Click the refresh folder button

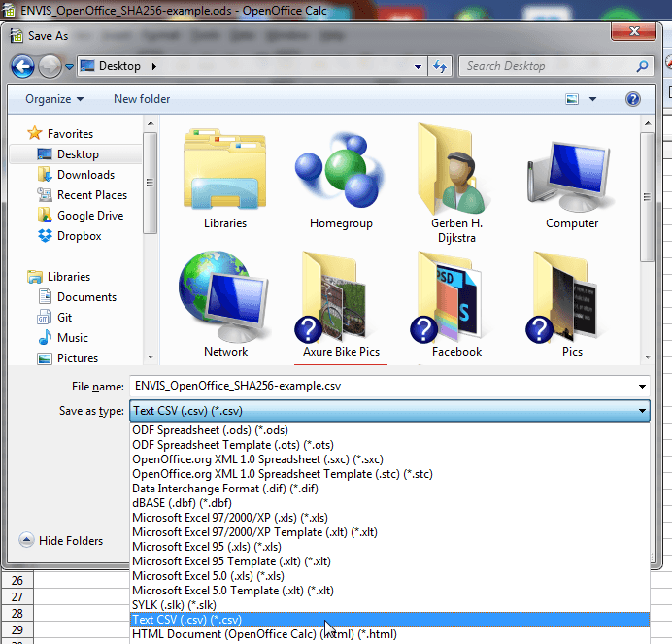(x=440, y=66)
